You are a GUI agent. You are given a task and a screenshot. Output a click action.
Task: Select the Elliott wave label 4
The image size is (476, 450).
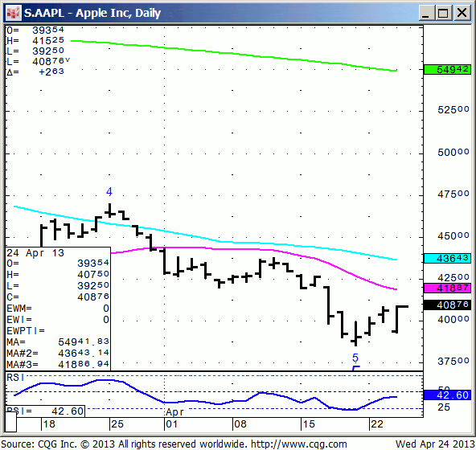(109, 191)
